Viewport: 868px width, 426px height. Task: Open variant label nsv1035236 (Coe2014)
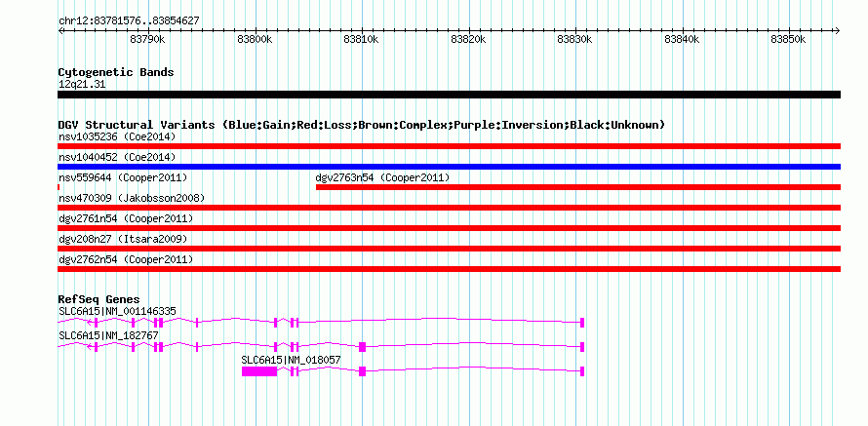[117, 136]
